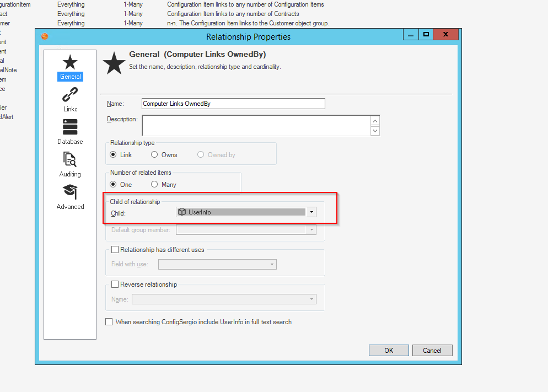Viewport: 548px width, 392px height.
Task: Choose Owns as the relationship type
Action: [154, 154]
